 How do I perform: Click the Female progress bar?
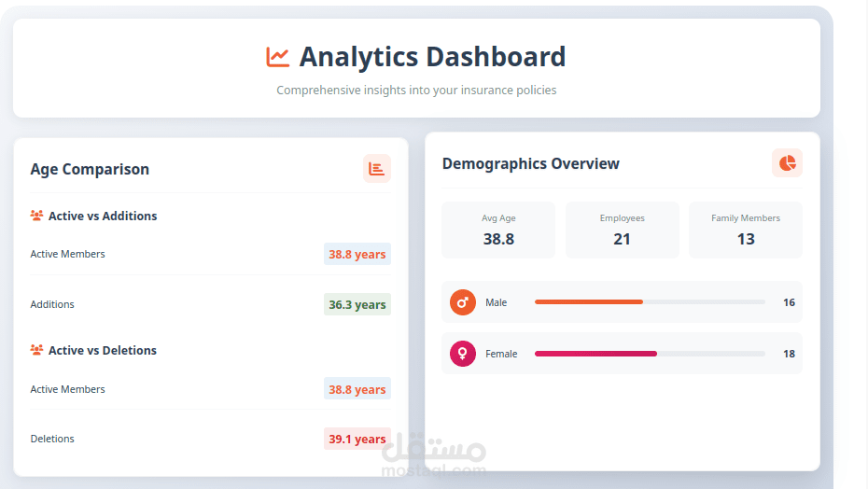[650, 354]
